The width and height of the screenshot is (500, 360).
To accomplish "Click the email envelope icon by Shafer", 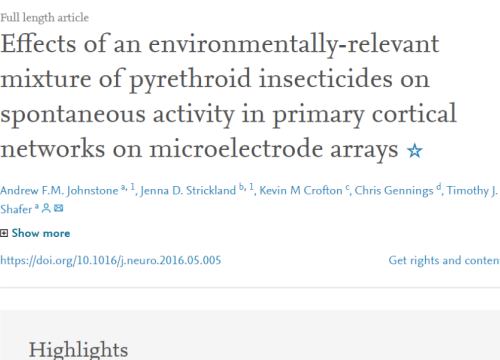I will [x=59, y=208].
